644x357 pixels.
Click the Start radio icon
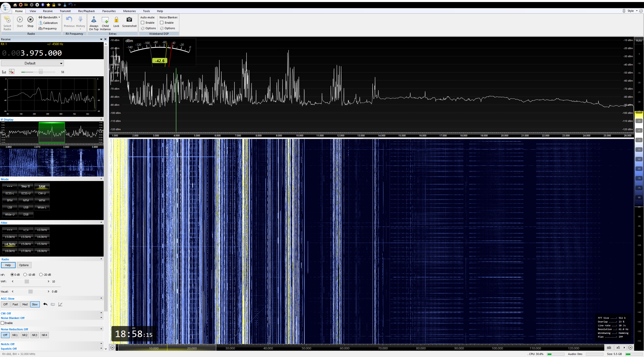[20, 20]
